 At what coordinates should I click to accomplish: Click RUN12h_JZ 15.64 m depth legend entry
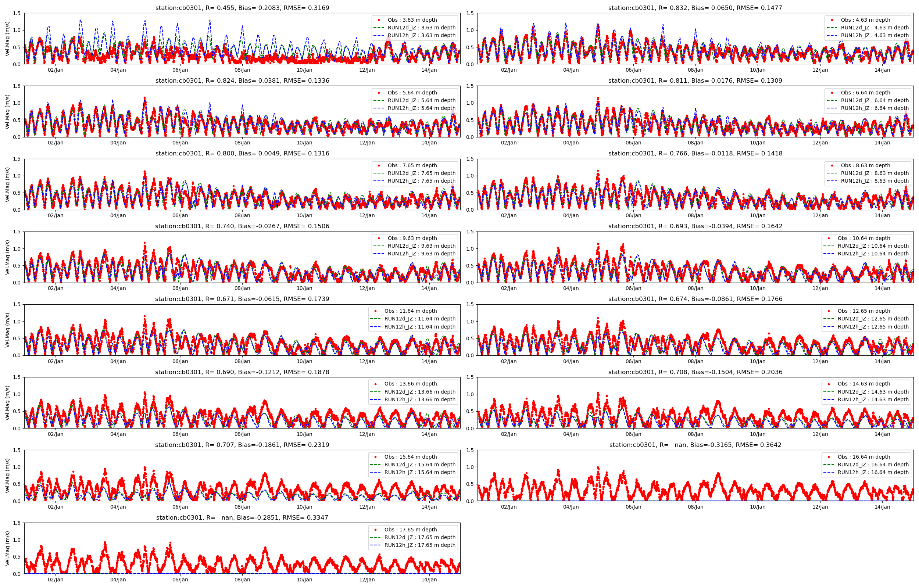pyautogui.click(x=419, y=472)
